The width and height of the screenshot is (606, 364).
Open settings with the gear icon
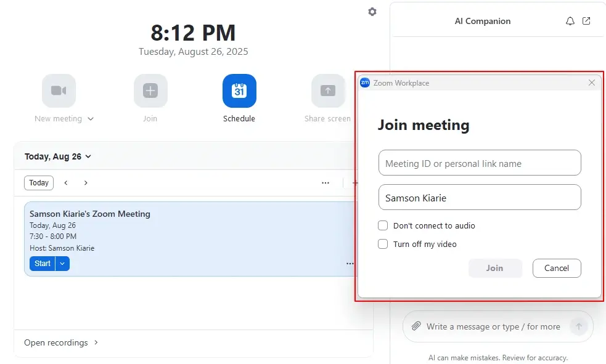click(x=372, y=12)
